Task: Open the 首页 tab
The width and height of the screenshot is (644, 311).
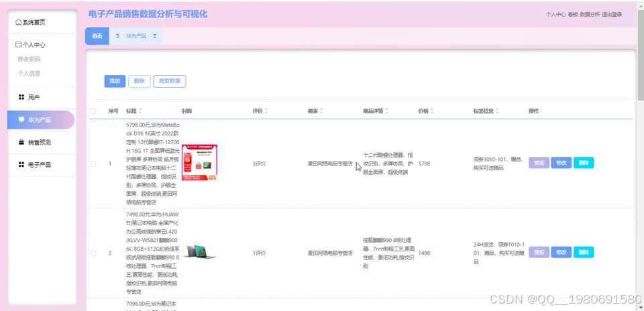Action: point(97,36)
